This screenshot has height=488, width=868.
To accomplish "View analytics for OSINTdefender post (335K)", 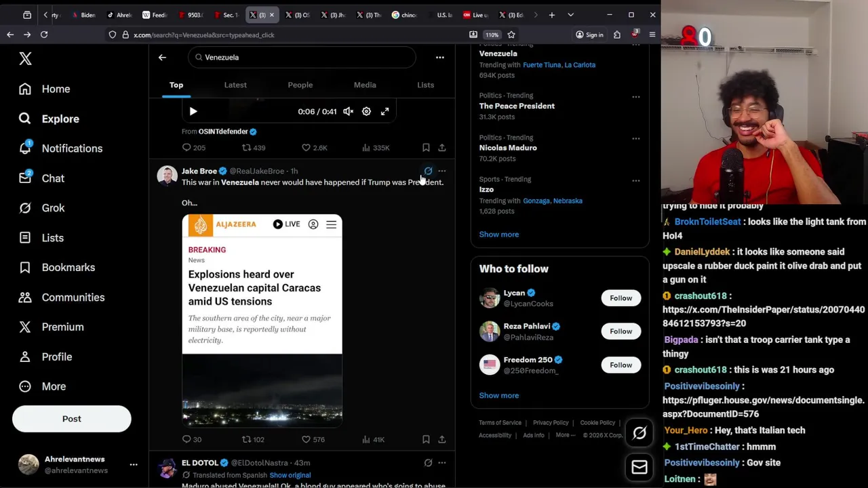I will click(376, 148).
